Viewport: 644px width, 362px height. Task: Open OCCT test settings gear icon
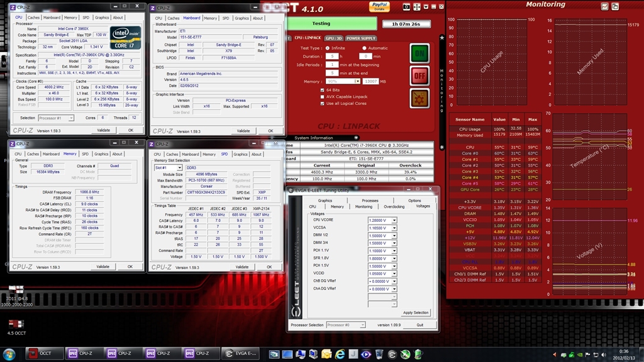(x=419, y=98)
